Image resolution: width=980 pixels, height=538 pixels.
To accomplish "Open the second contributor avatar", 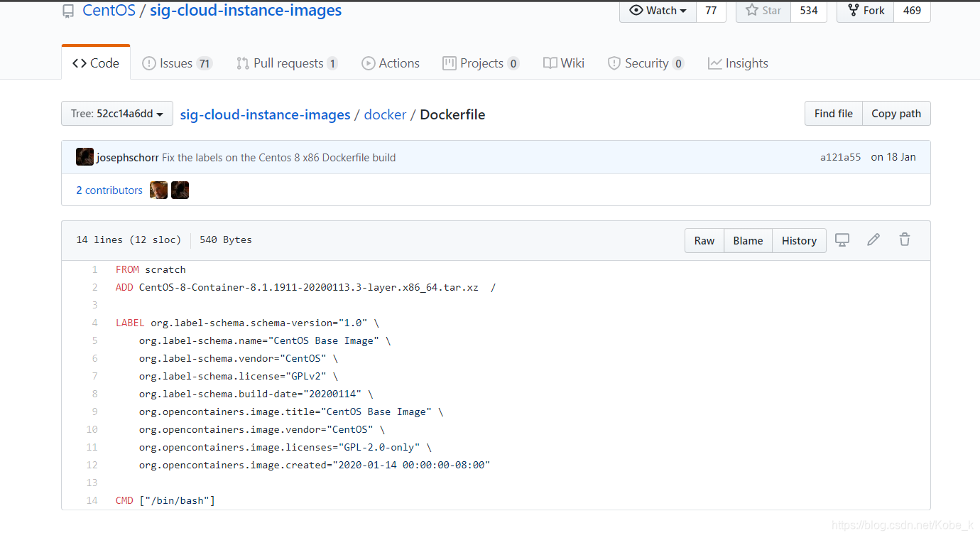I will tap(180, 190).
